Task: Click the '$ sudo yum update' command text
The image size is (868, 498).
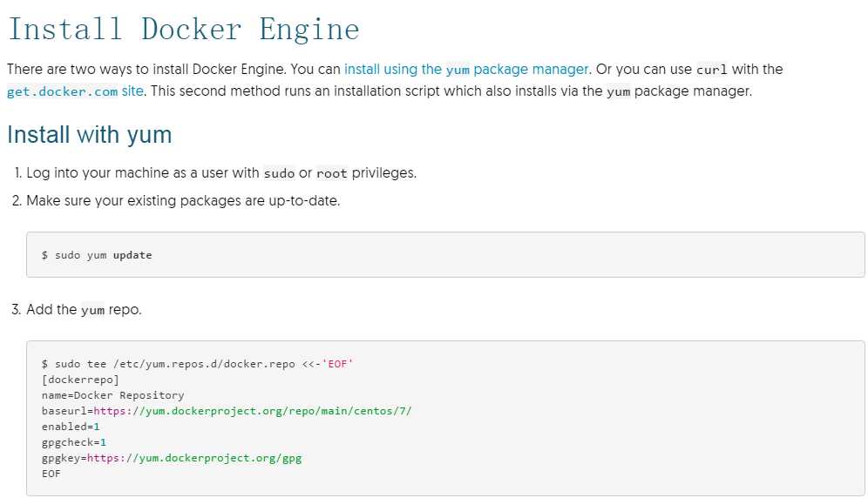Action: [97, 255]
